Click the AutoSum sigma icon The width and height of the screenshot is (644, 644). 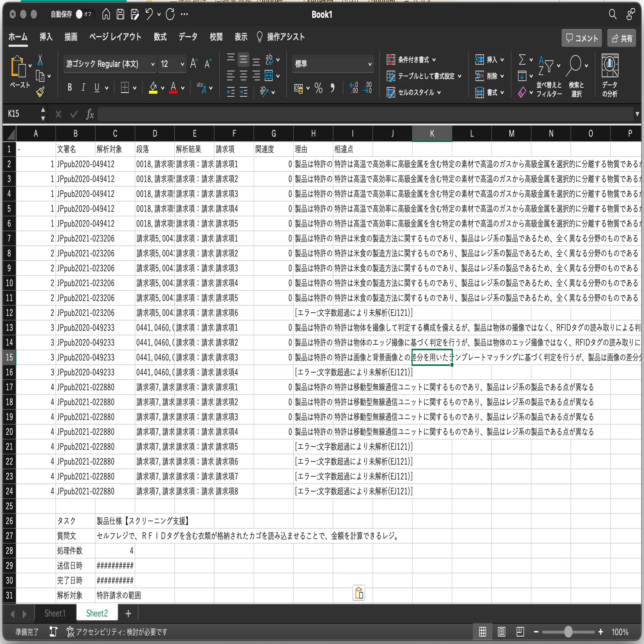coord(522,59)
